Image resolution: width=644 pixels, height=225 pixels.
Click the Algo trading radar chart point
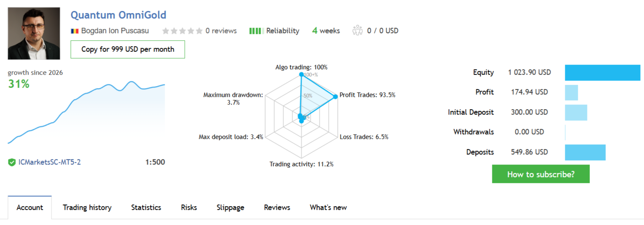click(301, 74)
